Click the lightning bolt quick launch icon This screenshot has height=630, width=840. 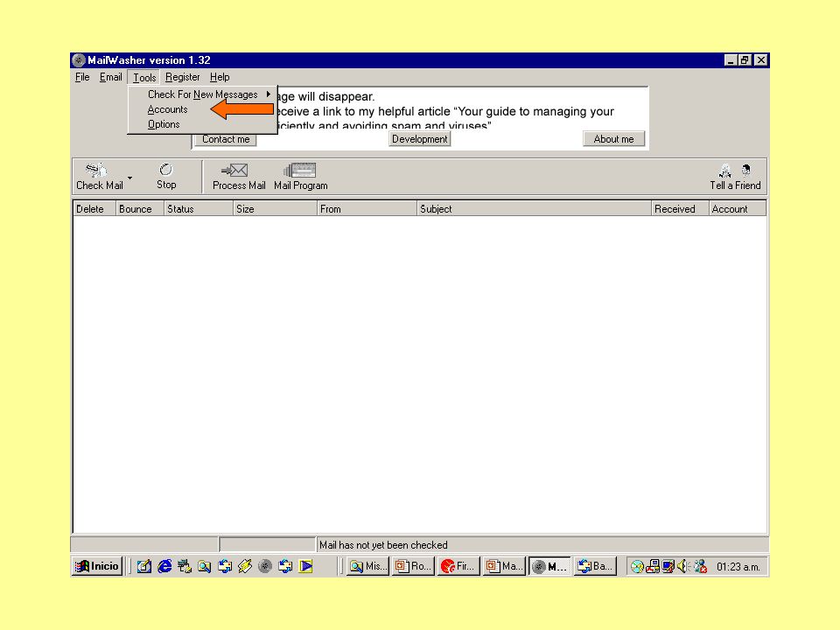245,566
